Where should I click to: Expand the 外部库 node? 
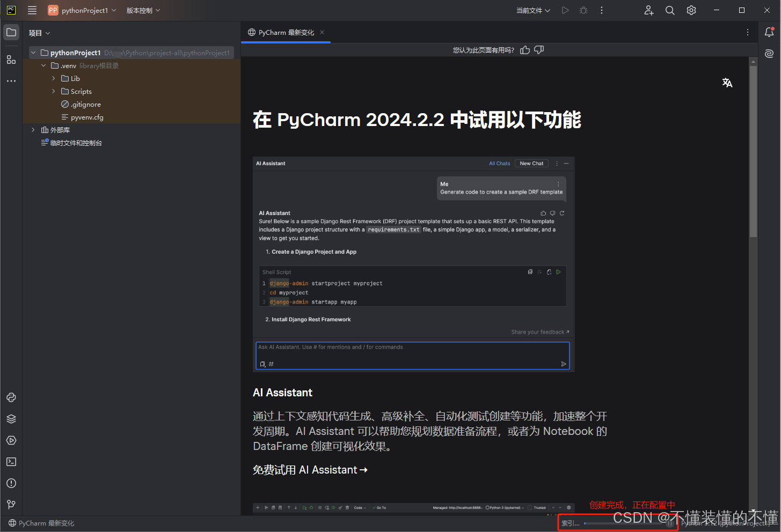pyautogui.click(x=33, y=130)
